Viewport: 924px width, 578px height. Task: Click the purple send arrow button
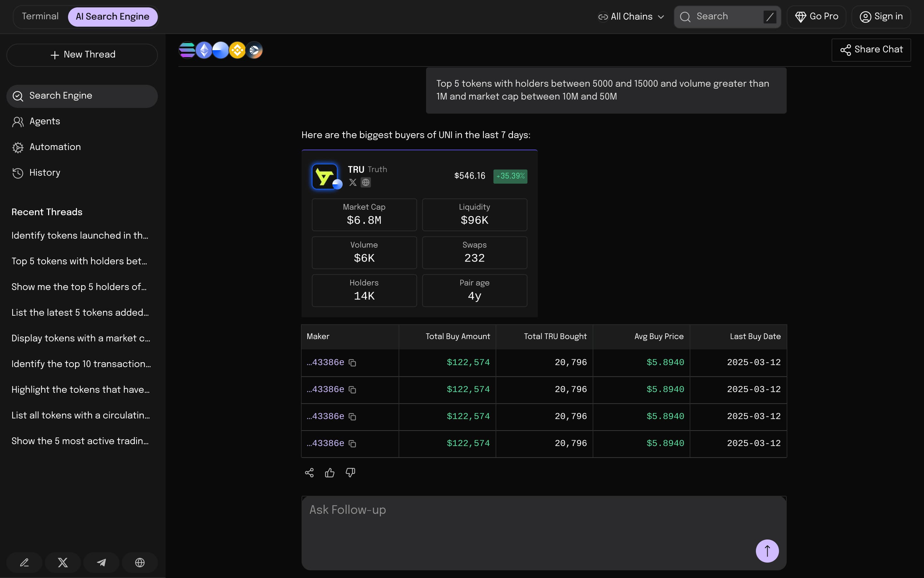[x=767, y=551]
